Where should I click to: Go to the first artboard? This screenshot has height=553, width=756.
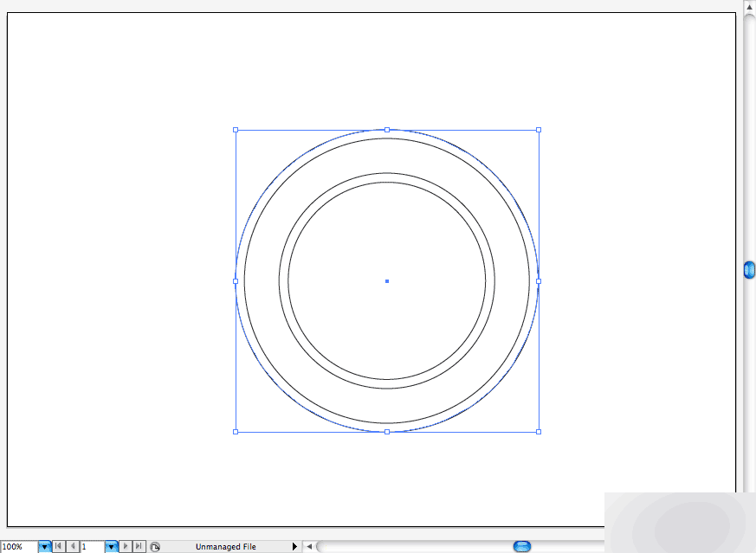[x=58, y=546]
